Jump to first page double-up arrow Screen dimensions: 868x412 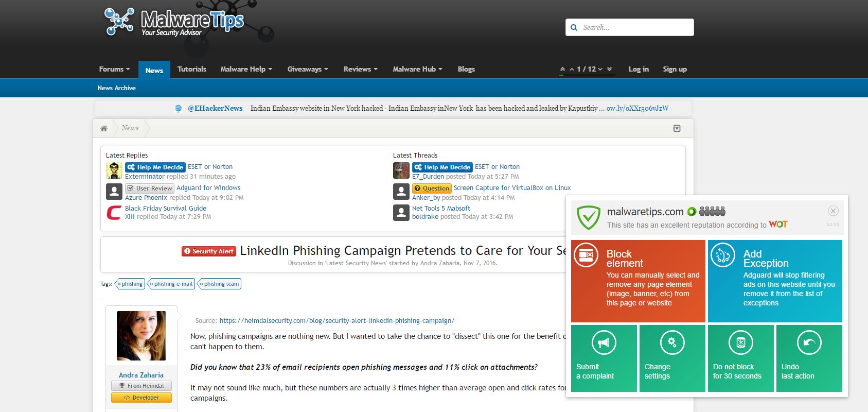click(x=562, y=69)
